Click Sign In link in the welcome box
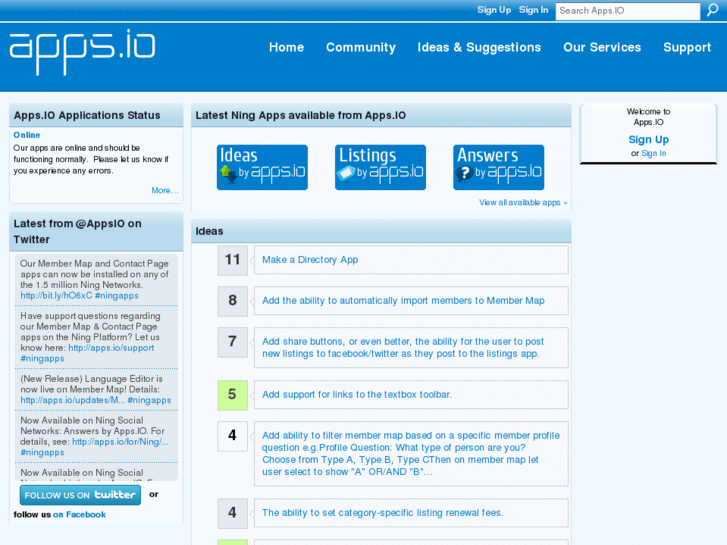727x545 pixels. tap(653, 154)
